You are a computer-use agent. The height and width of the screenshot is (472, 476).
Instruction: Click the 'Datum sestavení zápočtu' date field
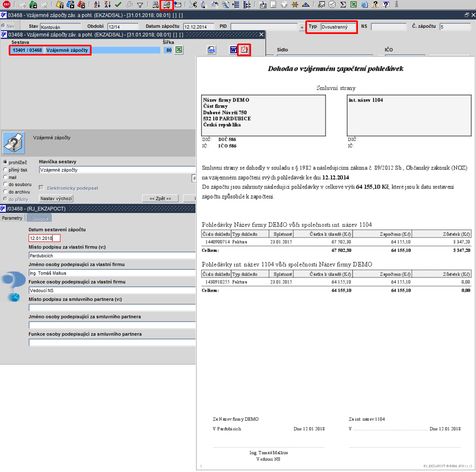44,238
